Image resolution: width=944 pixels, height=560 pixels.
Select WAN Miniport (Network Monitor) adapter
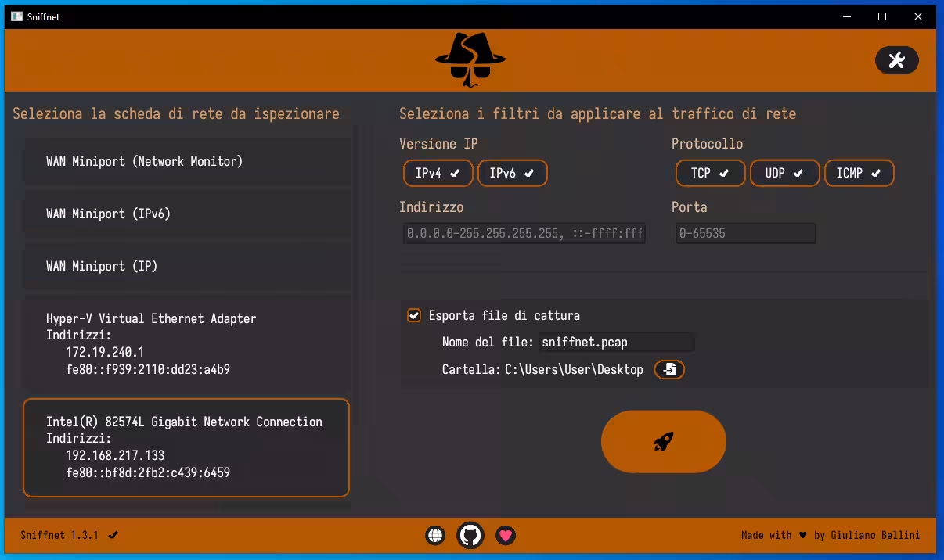186,162
